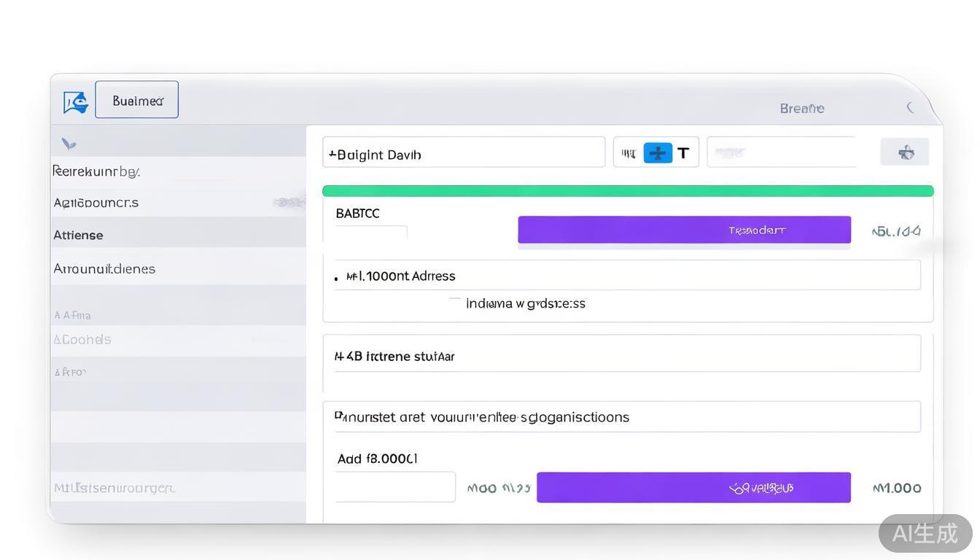Click the blue plus toolbar icon

(x=658, y=153)
